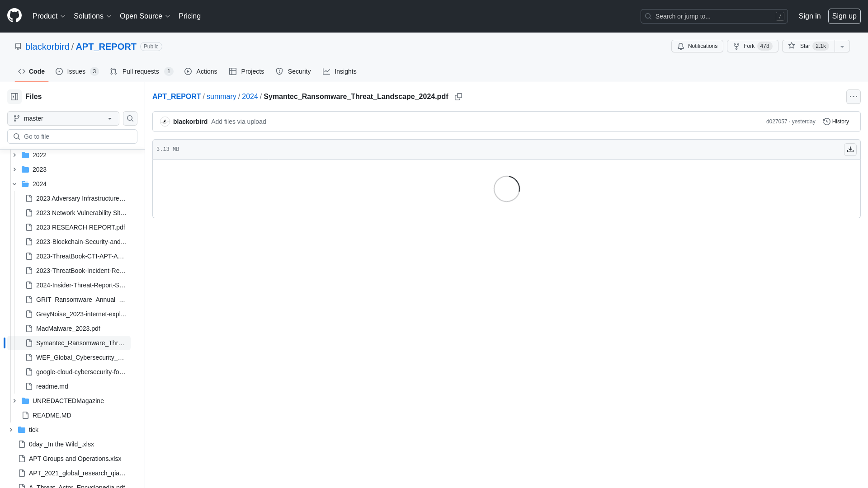Expand the UNREDACTEDMagazine folder chevron
Screen dimensions: 868x488
pos(14,401)
